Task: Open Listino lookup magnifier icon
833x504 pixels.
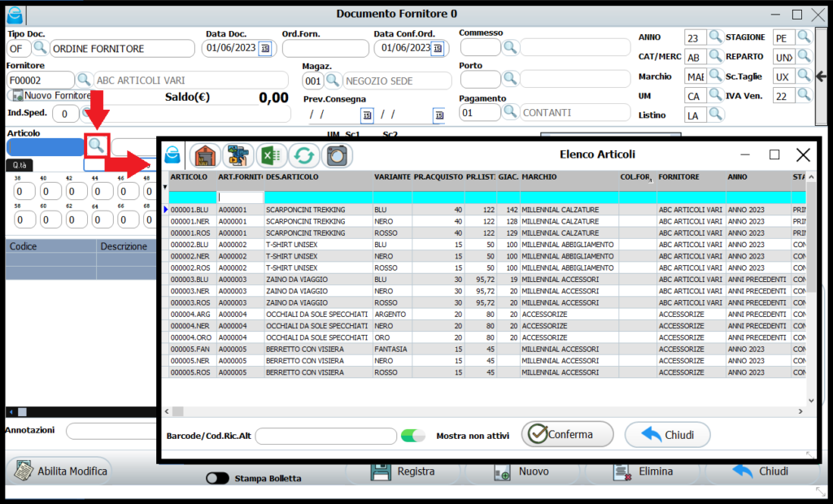Action: tap(716, 115)
